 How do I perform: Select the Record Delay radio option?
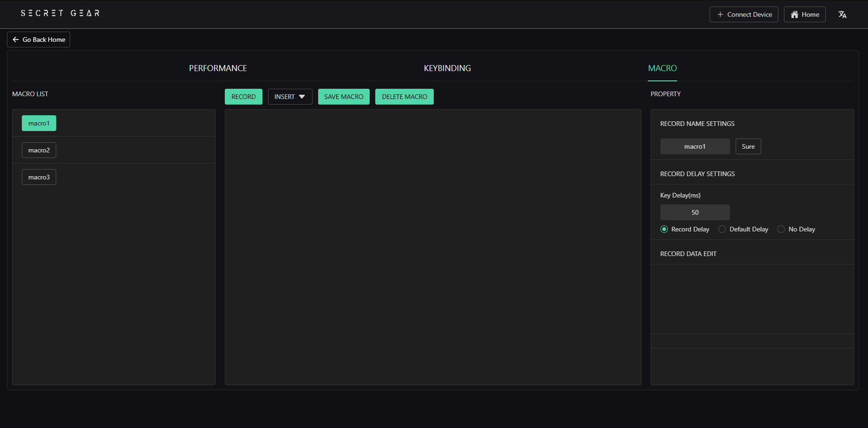click(664, 229)
